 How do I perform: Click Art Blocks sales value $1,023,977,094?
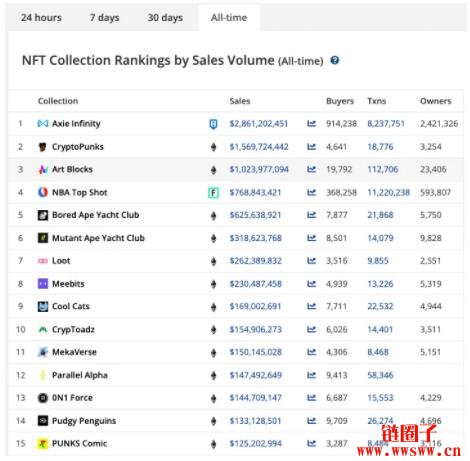[259, 169]
